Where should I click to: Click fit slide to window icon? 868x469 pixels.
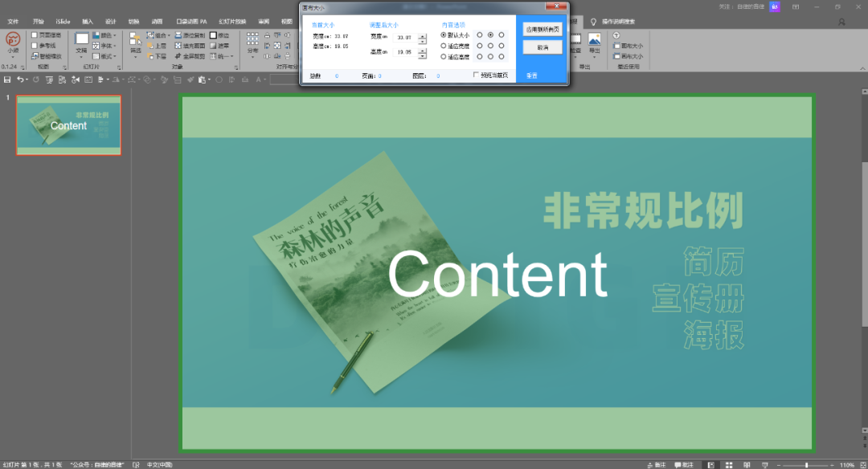tap(862, 465)
